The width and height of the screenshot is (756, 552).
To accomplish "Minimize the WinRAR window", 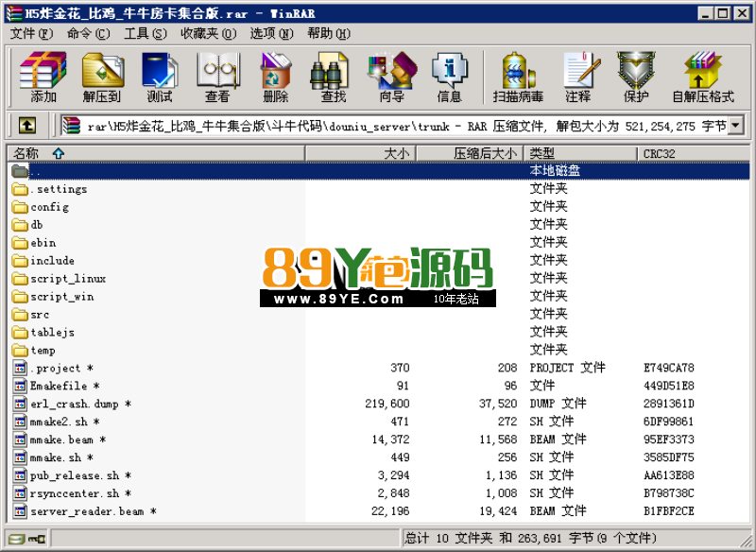I will click(x=705, y=13).
